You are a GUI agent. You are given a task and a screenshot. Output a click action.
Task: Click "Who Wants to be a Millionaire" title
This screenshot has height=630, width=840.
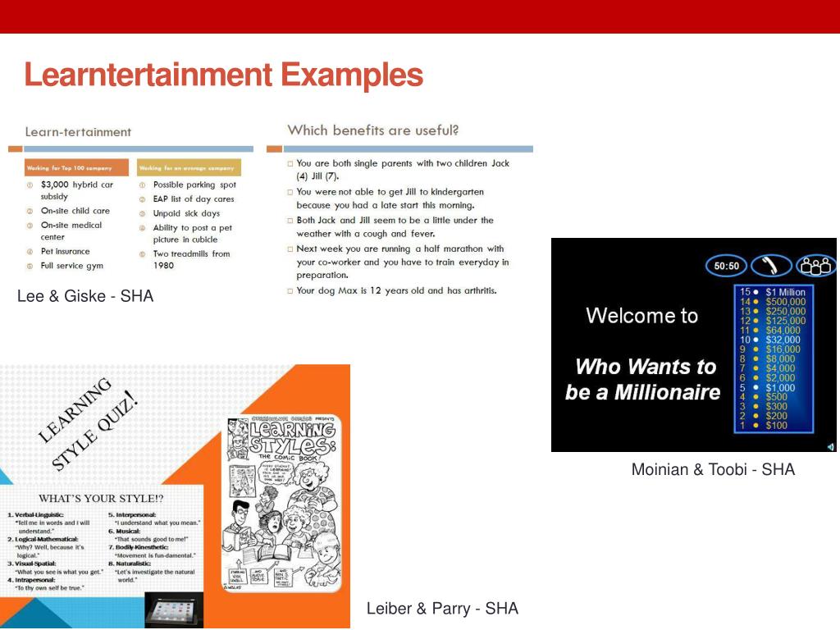[643, 379]
